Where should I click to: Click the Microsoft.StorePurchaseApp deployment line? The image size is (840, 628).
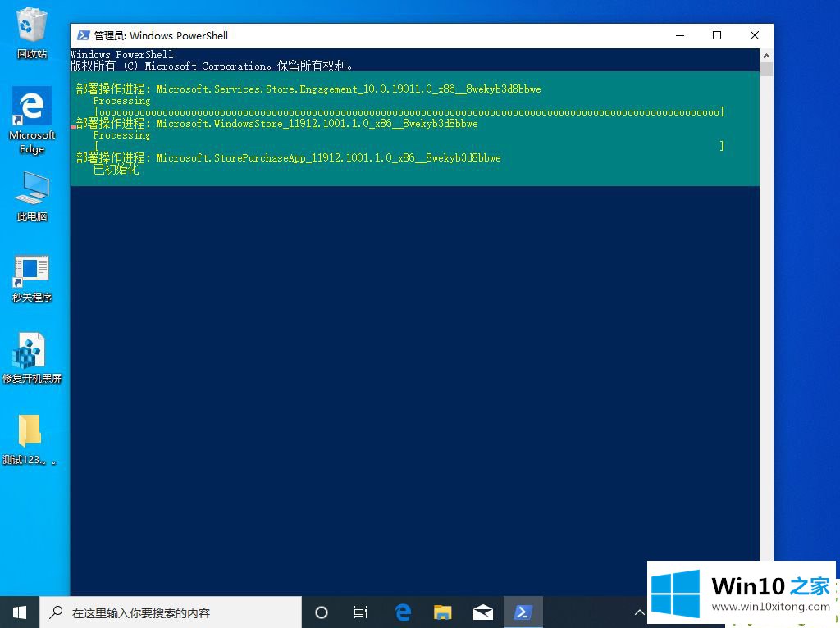[x=288, y=158]
